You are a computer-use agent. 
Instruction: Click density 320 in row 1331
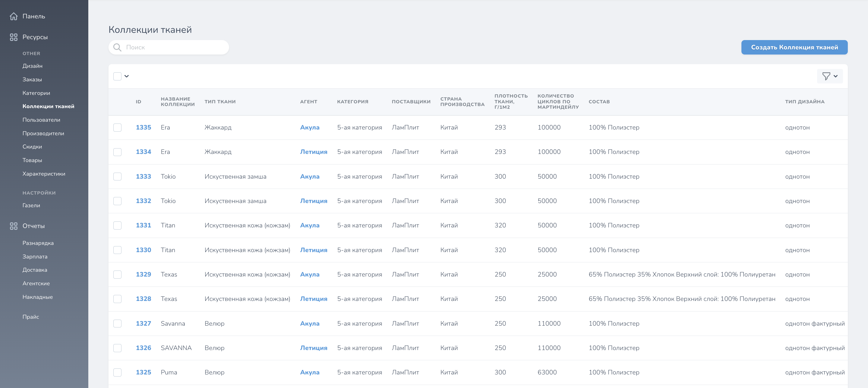pos(500,225)
